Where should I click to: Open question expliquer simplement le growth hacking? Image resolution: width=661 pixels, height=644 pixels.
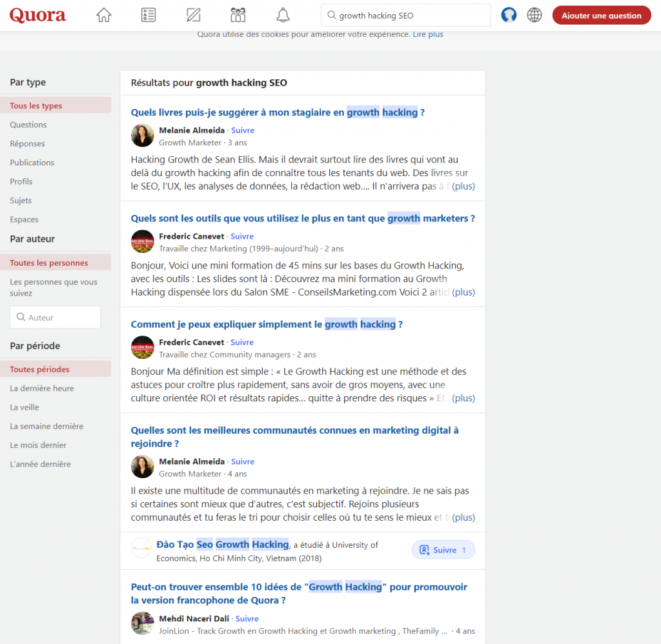click(x=267, y=324)
